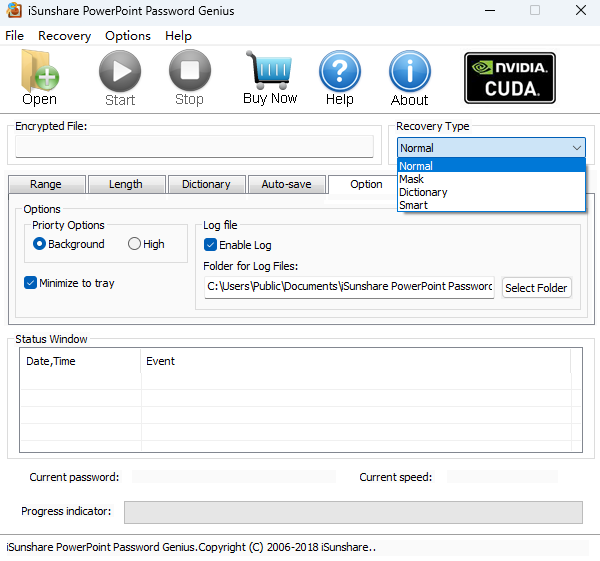Screen dimensions: 600x561
Task: Click the Current password value field
Action: 234,477
